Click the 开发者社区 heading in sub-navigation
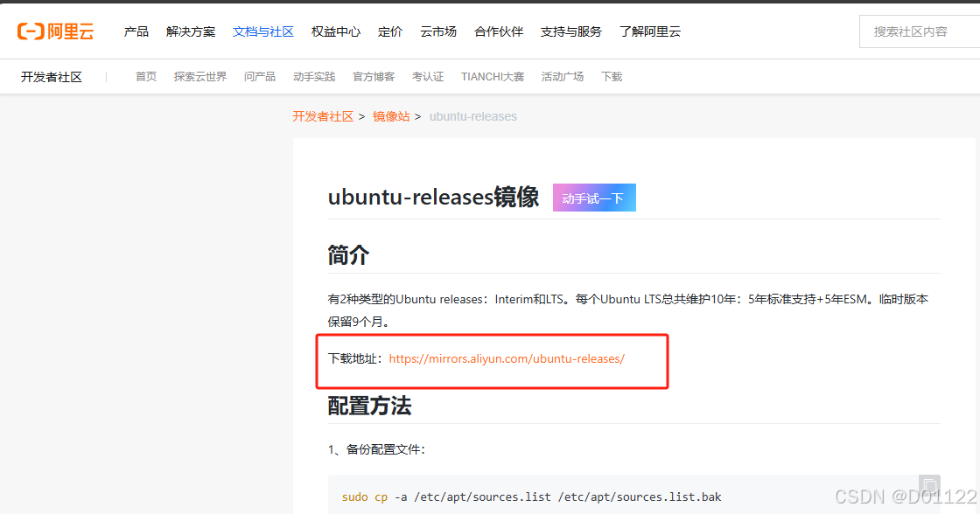 [52, 77]
